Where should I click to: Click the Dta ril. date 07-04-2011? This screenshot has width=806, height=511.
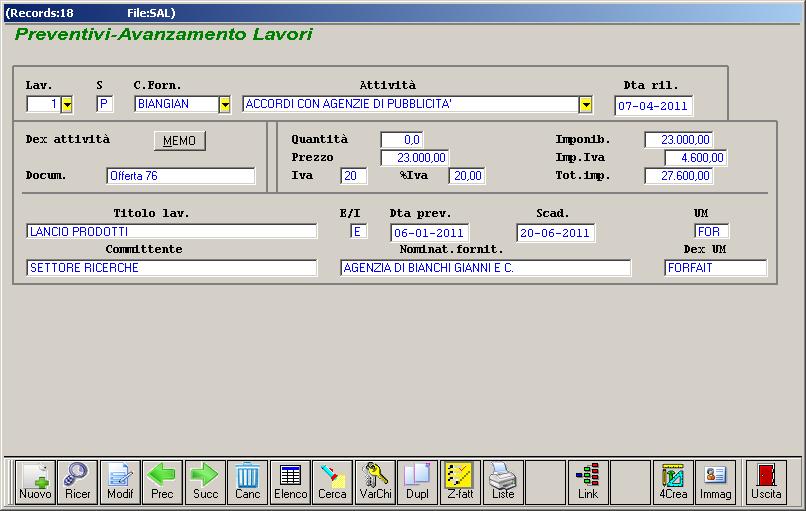click(653, 106)
